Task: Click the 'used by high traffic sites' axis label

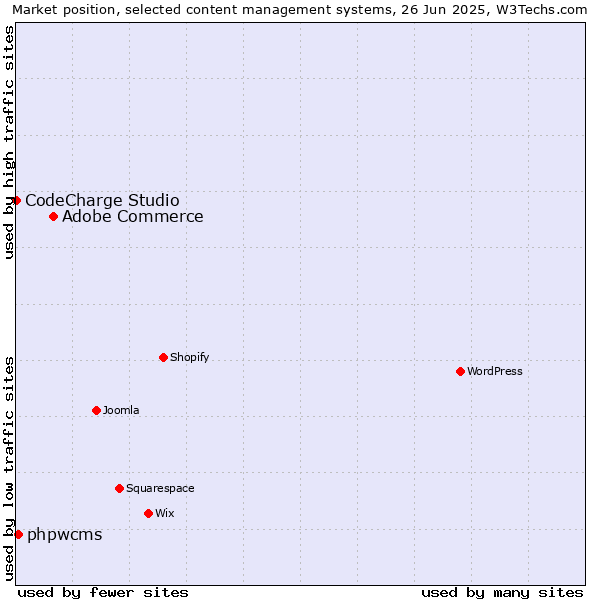Action: click(x=9, y=142)
